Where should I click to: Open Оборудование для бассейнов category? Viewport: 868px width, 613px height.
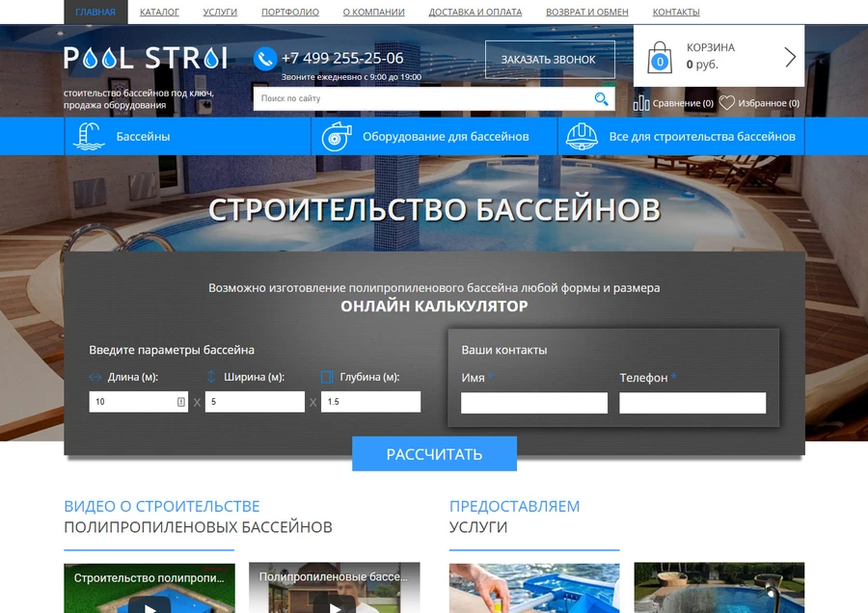(434, 137)
